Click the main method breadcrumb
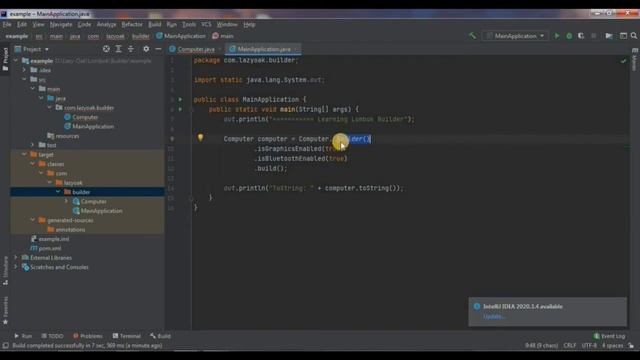The height and width of the screenshot is (360, 640). 223,36
